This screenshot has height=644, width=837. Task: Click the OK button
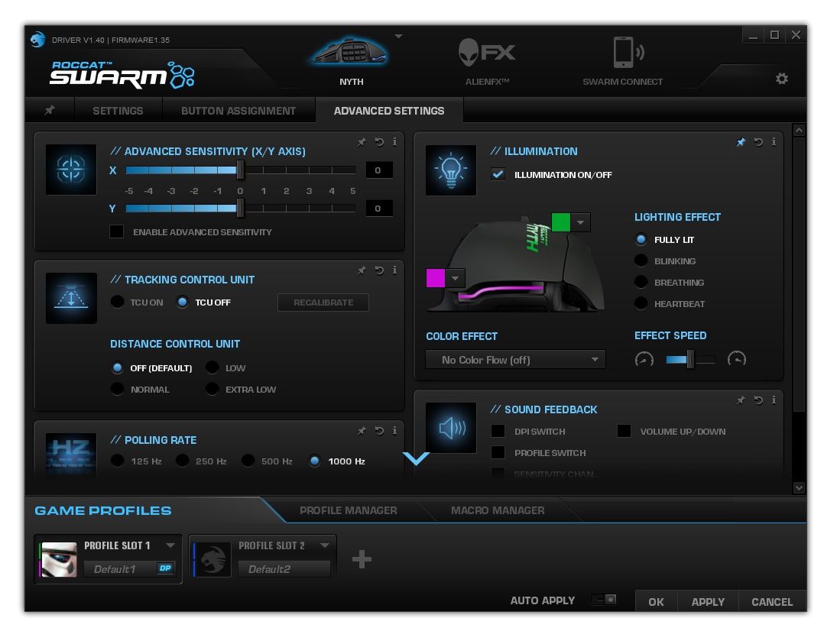(656, 601)
